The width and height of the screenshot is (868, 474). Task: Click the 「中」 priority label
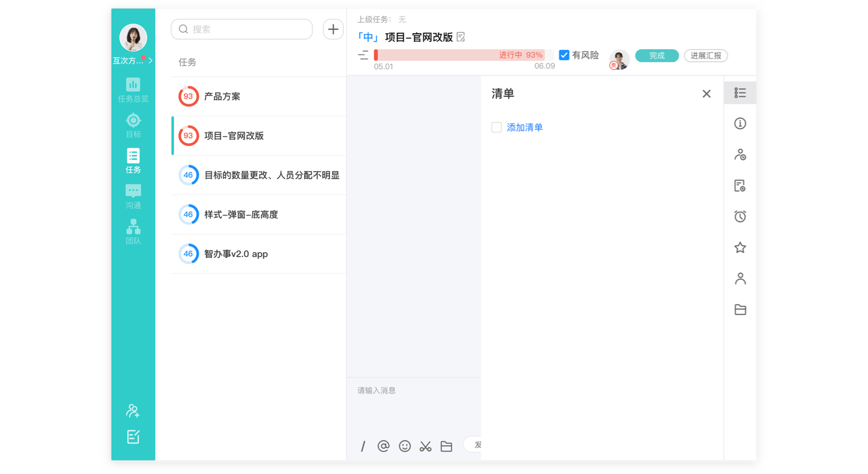coord(368,37)
